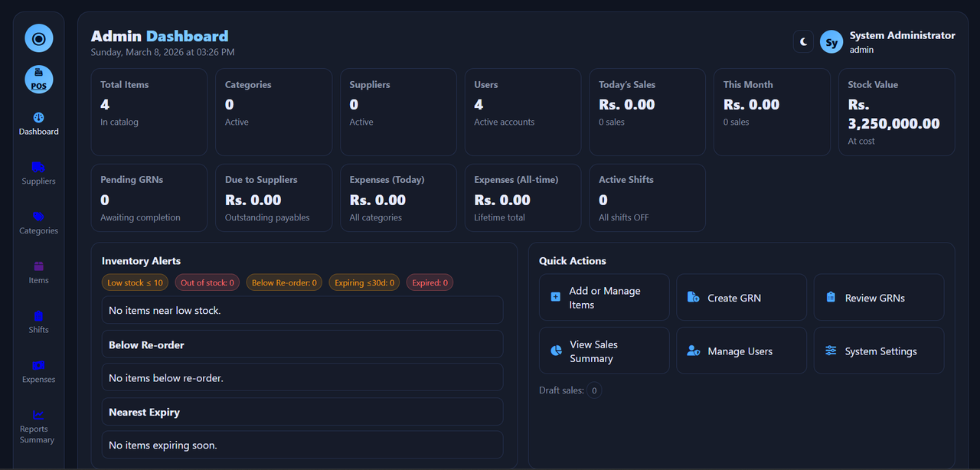Click the Below Re-order: 0 badge
The width and height of the screenshot is (980, 470).
point(284,282)
